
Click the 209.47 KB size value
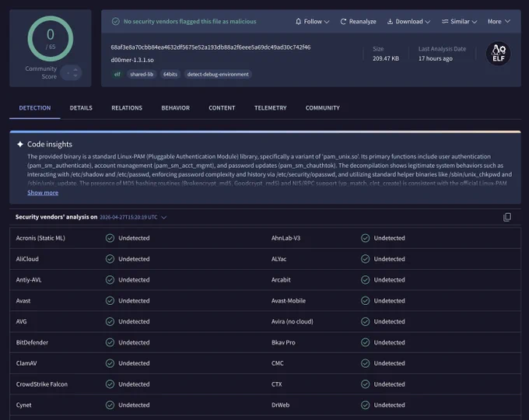pos(386,58)
